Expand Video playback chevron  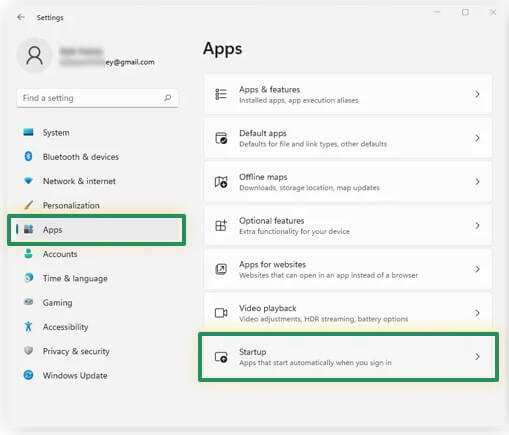point(477,313)
